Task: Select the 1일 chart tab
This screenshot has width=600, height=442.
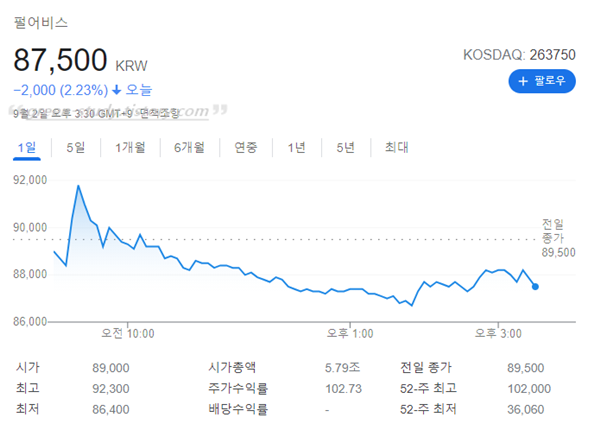Action: [27, 147]
